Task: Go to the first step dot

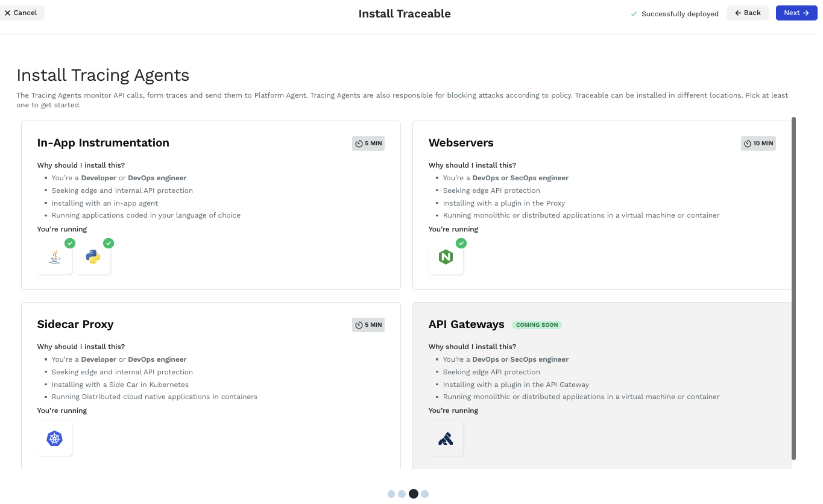Action: (391, 494)
